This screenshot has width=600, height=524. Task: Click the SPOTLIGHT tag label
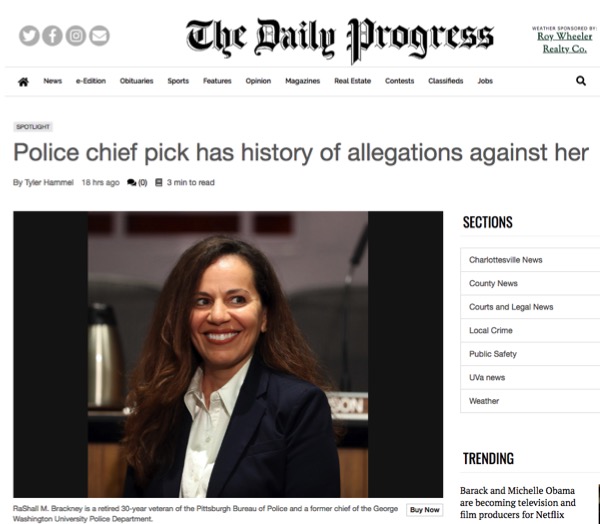pos(33,127)
